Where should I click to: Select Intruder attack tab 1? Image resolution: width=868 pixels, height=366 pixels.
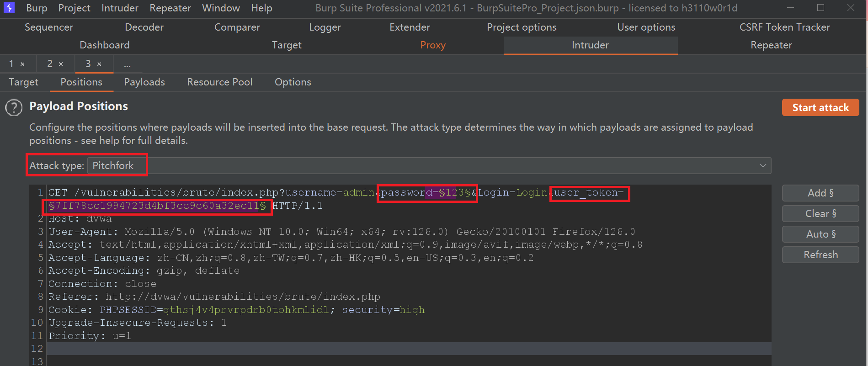pos(11,64)
